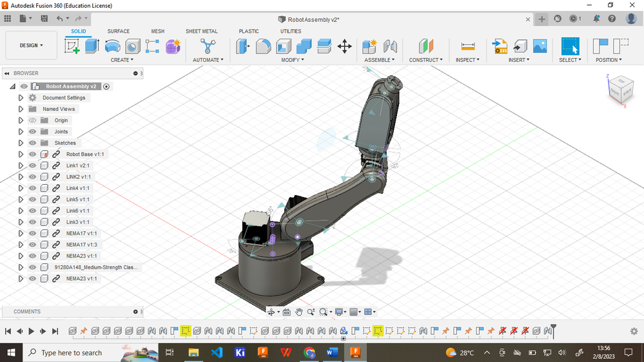Switch to the MESH tab
This screenshot has height=362, width=644.
158,31
